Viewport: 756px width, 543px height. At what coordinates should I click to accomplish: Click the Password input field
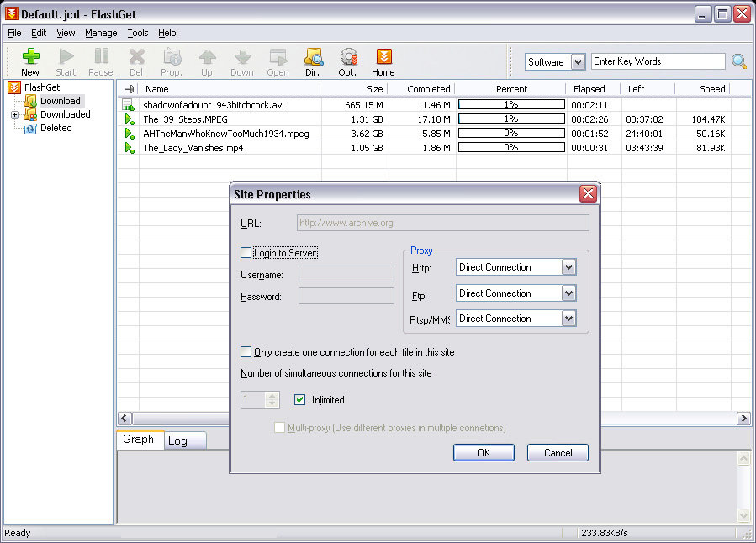[346, 296]
